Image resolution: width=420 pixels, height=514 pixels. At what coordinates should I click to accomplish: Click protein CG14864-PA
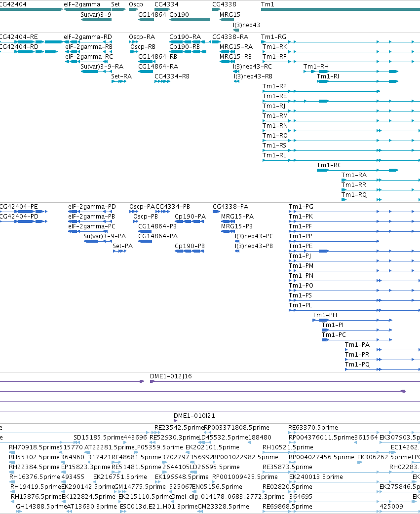pos(158,236)
